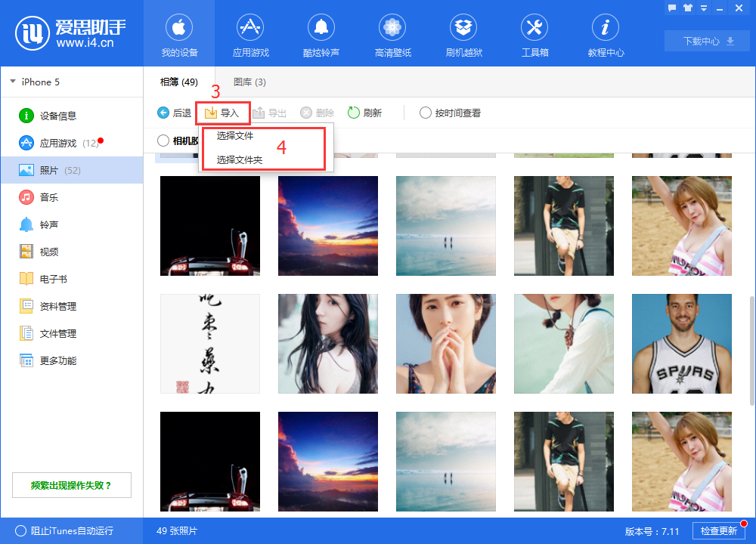Open the Spurs jersey photo thumbnail

point(681,344)
